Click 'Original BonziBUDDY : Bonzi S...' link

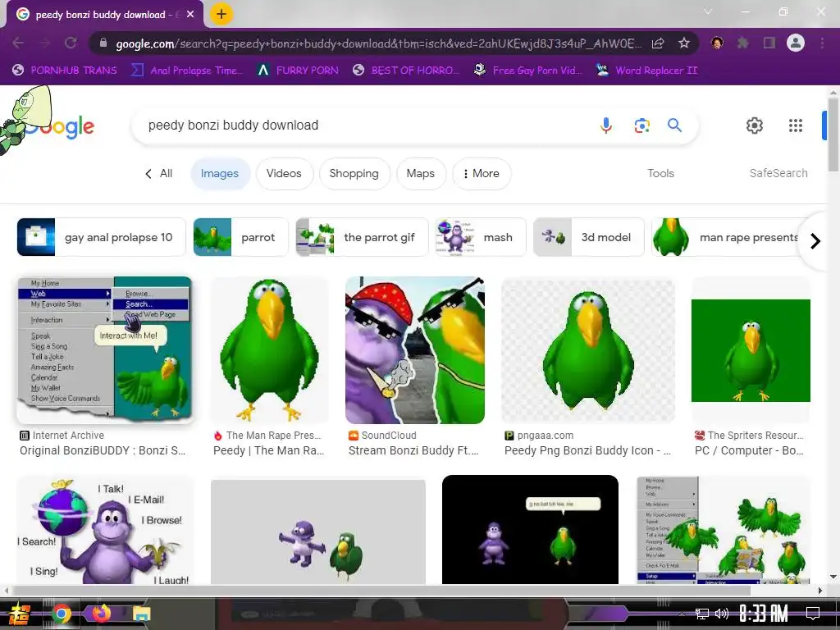click(x=103, y=450)
